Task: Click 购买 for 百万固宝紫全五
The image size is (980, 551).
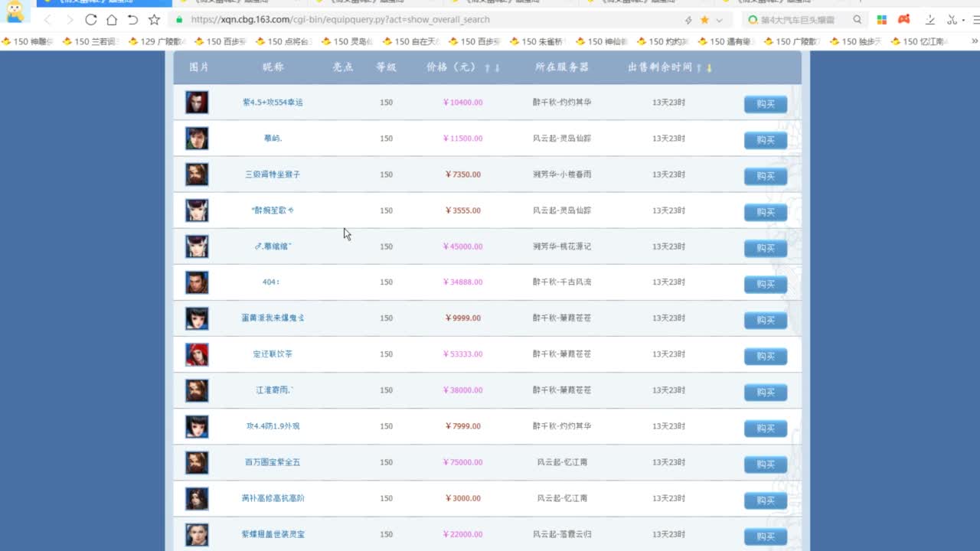Action: (766, 464)
